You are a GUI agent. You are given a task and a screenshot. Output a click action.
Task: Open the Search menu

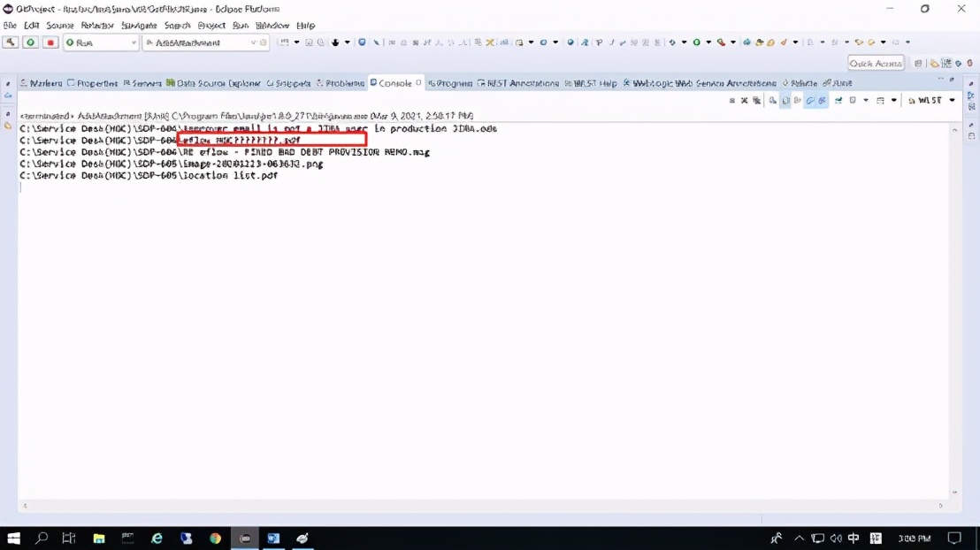[177, 26]
